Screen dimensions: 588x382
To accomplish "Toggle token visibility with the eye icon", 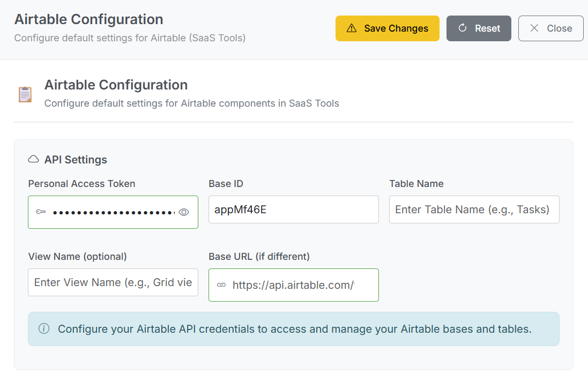I will [x=184, y=212].
